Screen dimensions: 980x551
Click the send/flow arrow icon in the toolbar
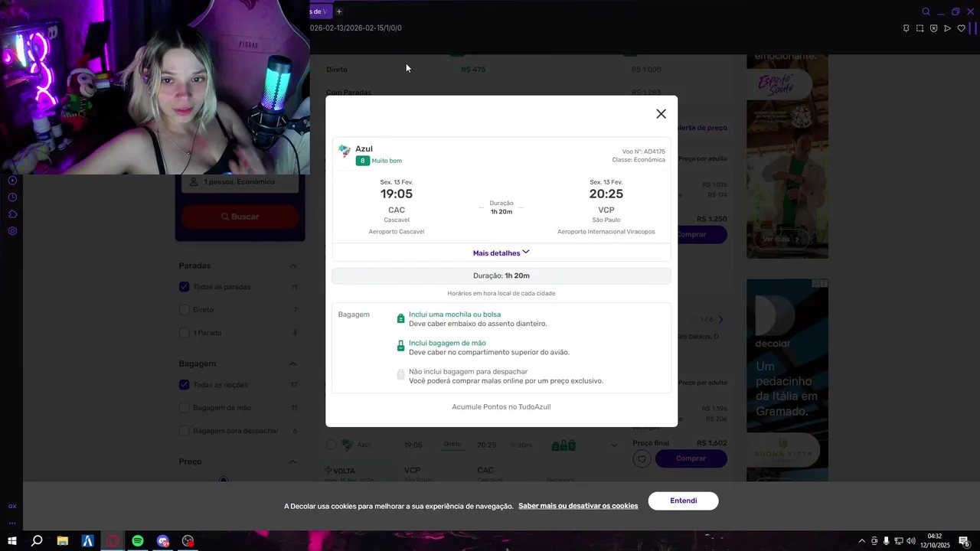pos(947,28)
